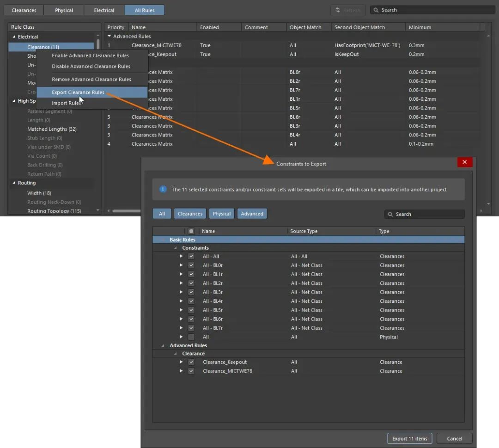The image size is (499, 448).
Task: Uncheck the All - BL1r constraint checkbox
Action: (x=191, y=274)
